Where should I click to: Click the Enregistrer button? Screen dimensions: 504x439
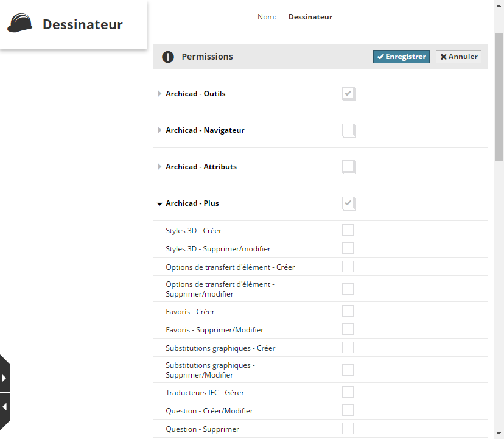[x=401, y=57]
